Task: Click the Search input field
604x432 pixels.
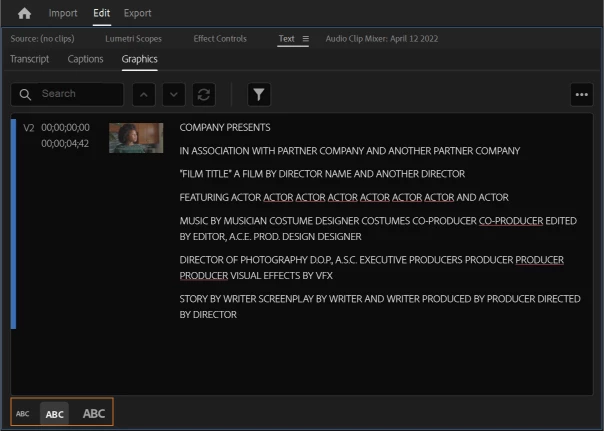Action: click(67, 94)
